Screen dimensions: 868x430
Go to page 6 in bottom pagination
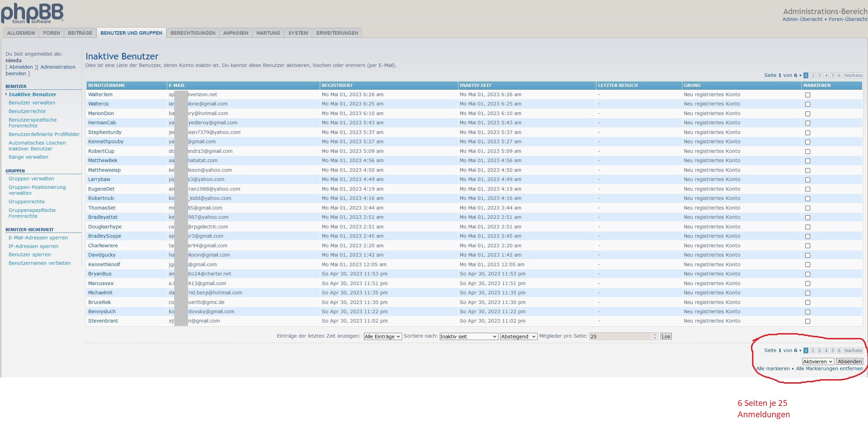(x=839, y=351)
